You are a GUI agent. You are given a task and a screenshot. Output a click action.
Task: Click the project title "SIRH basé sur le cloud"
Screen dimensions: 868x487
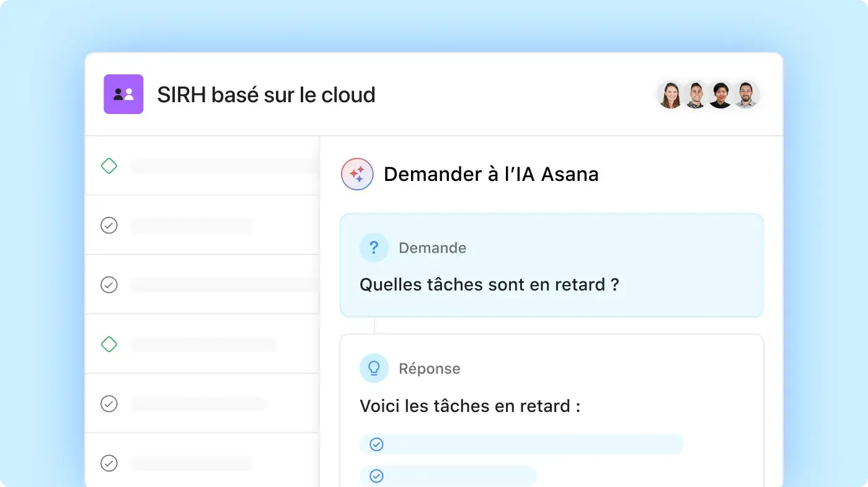266,95
